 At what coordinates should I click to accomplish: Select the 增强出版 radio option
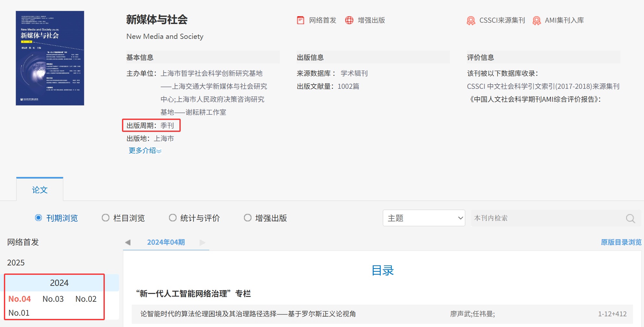point(248,218)
